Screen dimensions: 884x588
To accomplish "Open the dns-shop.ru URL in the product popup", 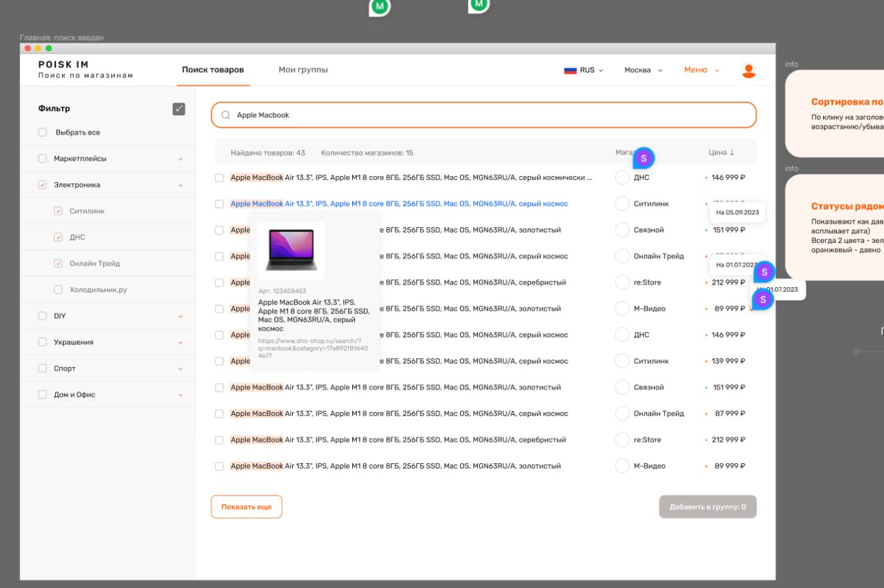I will [313, 348].
